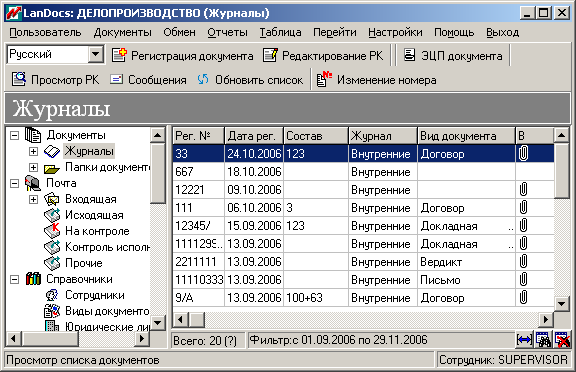Open the Отчеты menu
This screenshot has width=576, height=372.
coord(227,33)
